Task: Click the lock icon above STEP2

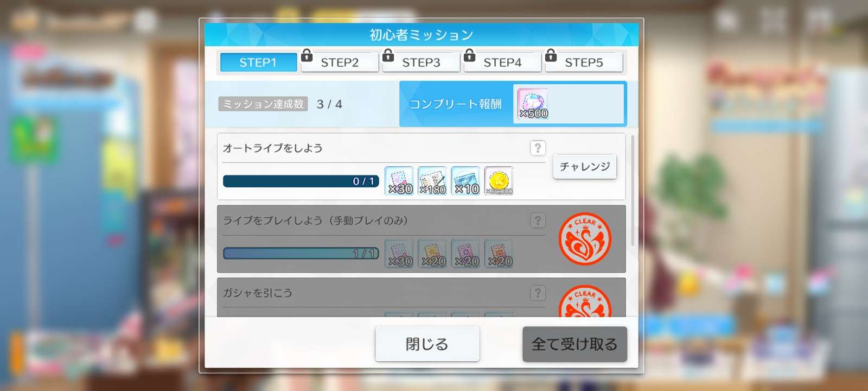Action: [307, 55]
